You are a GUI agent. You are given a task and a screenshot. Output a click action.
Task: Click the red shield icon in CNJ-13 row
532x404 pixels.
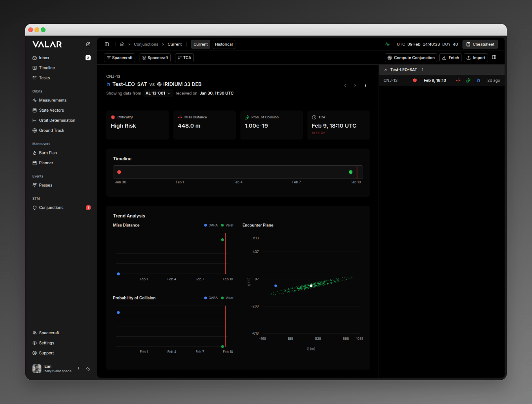point(415,80)
